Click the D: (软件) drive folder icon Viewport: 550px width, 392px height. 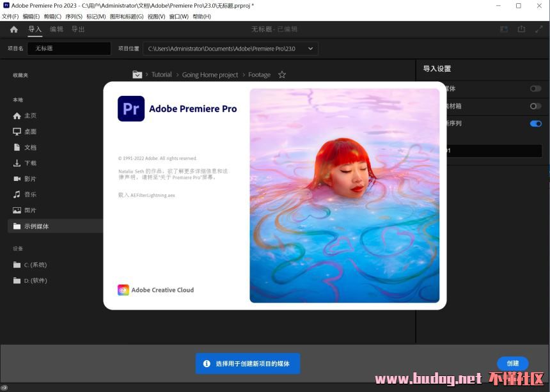(17, 281)
